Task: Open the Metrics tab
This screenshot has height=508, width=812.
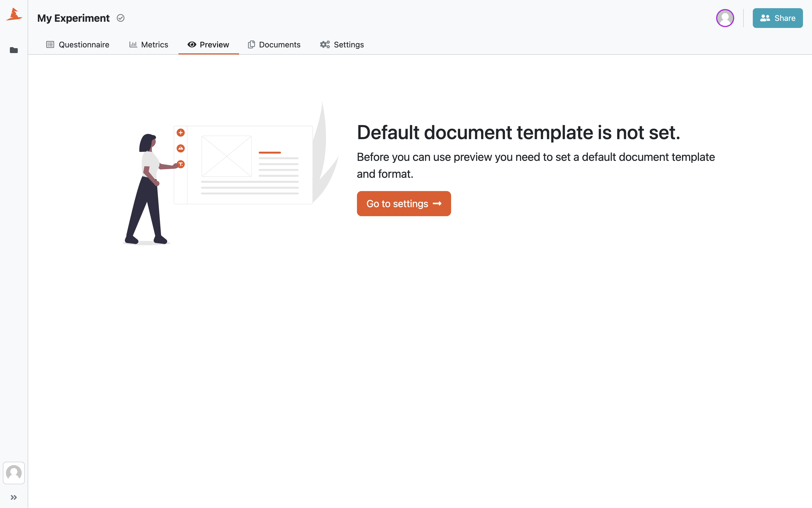Action: pos(149,45)
